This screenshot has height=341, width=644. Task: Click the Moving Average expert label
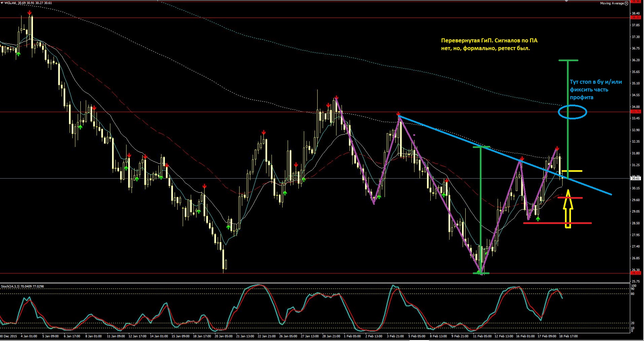[x=612, y=3]
